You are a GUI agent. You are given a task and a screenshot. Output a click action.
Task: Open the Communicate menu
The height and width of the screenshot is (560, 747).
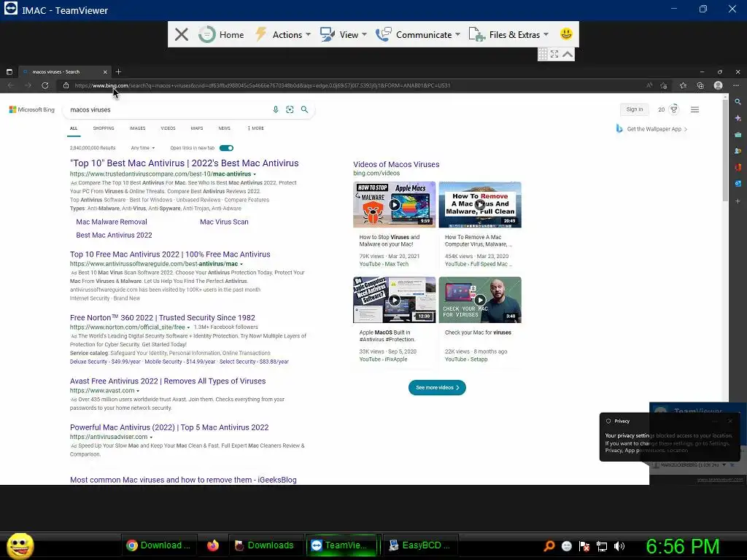(418, 34)
